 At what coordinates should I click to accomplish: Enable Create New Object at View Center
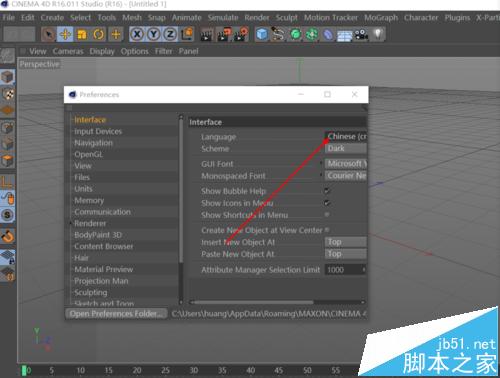[327, 230]
